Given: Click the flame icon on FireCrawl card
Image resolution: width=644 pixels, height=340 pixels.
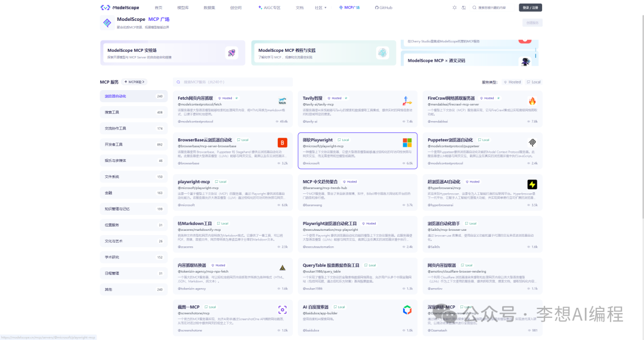Looking at the screenshot, I should click(x=532, y=101).
